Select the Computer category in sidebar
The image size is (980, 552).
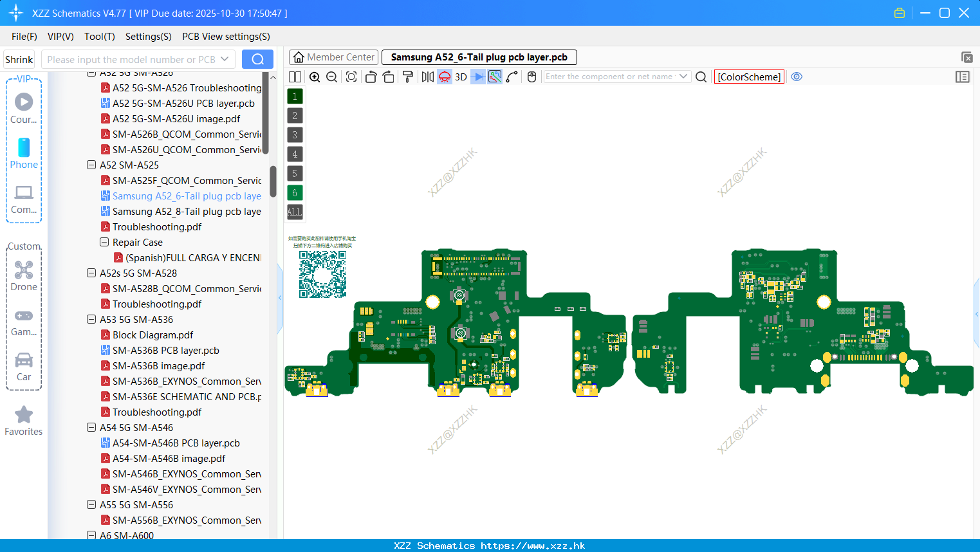coord(24,199)
